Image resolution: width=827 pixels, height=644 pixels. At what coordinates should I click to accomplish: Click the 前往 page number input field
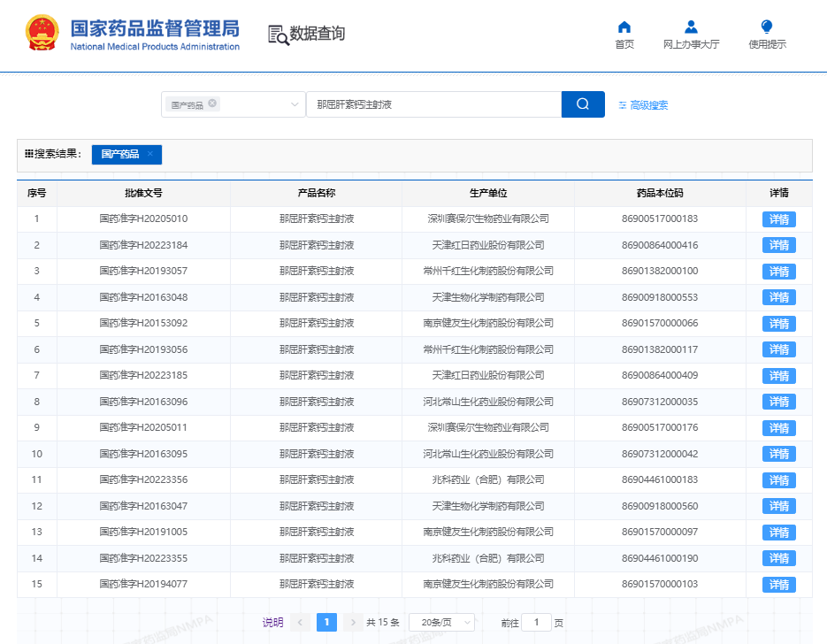tap(536, 623)
